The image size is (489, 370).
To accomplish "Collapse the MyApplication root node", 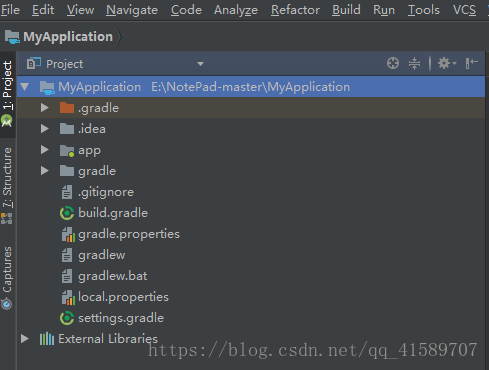I will (24, 87).
